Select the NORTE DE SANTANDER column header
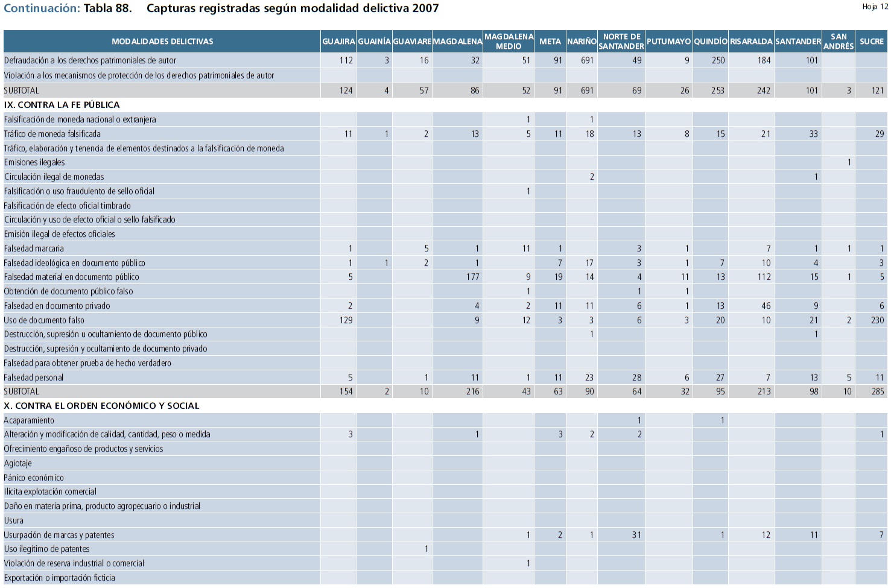Image resolution: width=891 pixels, height=588 pixels. pyautogui.click(x=621, y=42)
